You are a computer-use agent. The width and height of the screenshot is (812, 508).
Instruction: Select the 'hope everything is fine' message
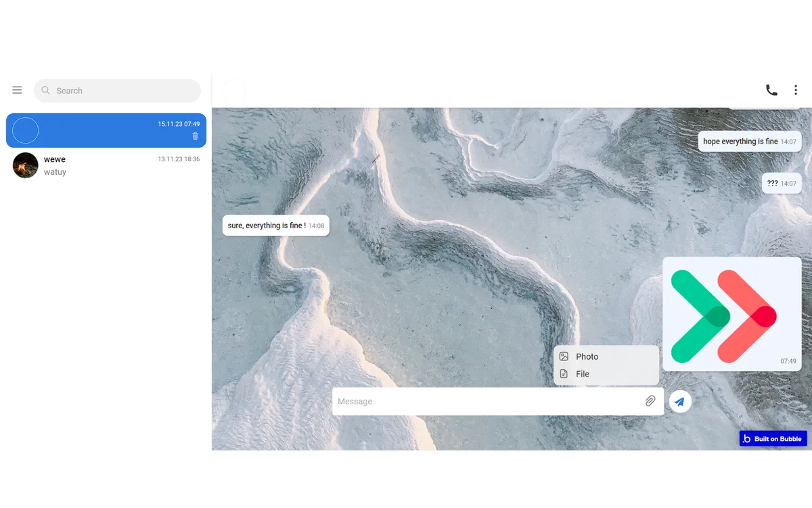coord(750,142)
